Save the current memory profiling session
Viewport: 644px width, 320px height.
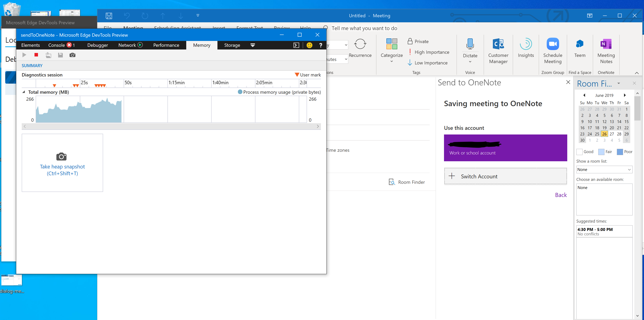pyautogui.click(x=60, y=55)
